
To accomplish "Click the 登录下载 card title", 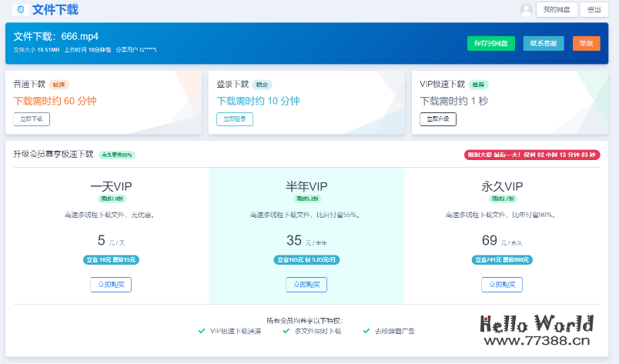I will coord(233,84).
